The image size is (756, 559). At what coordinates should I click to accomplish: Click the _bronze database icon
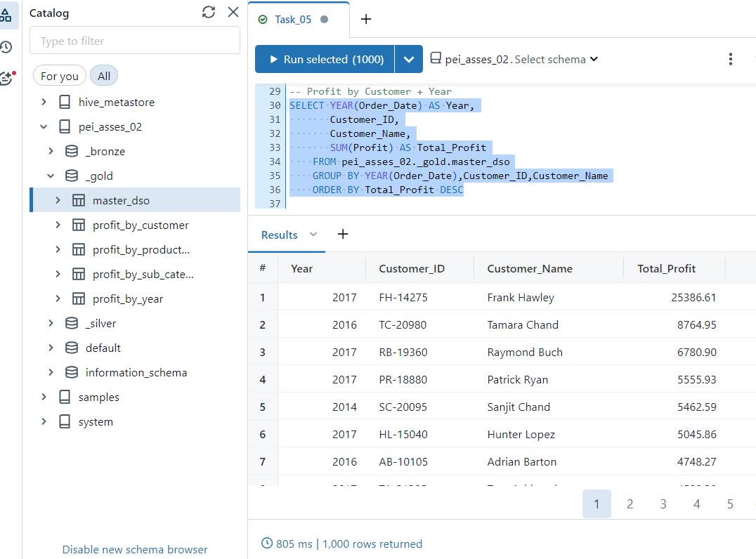72,151
